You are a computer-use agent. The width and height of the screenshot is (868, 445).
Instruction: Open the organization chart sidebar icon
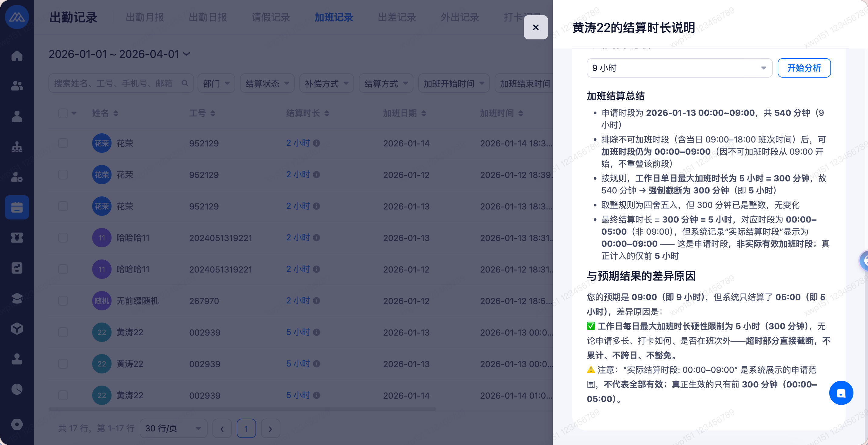[17, 147]
